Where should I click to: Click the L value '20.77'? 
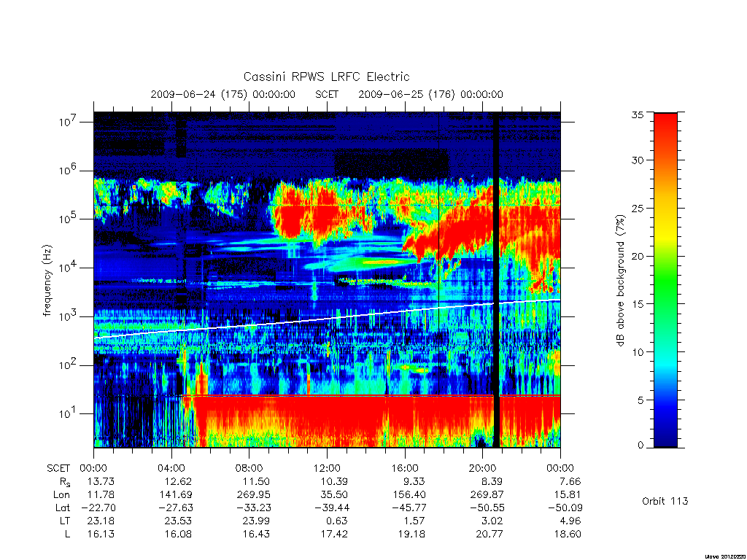[489, 534]
